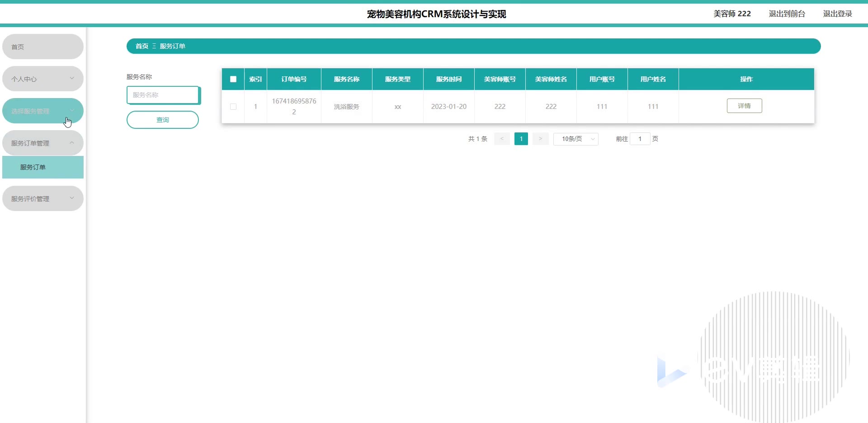Click the page title 宠物美容机构CRM系统设计与实现
Image resolution: width=868 pixels, height=423 pixels.
click(436, 14)
